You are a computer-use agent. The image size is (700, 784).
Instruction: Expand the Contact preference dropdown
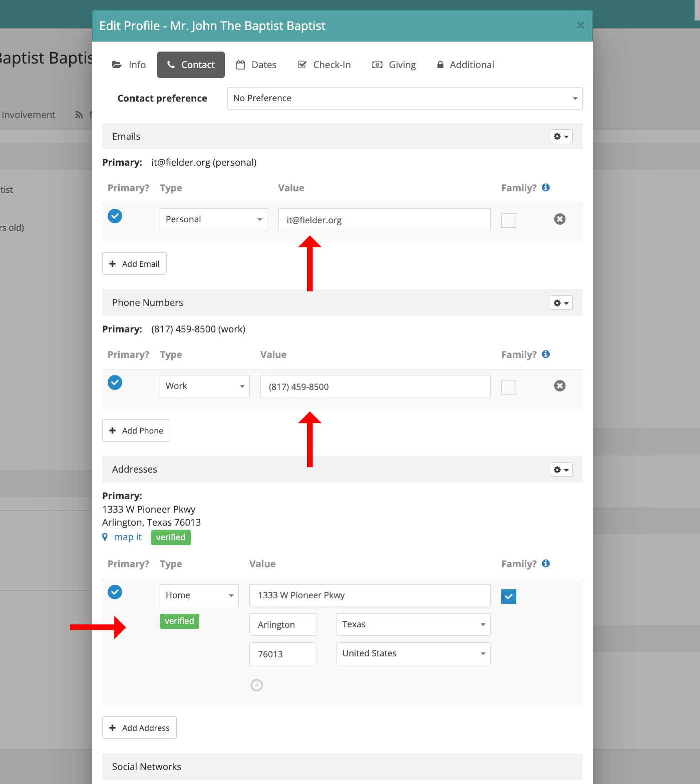405,99
